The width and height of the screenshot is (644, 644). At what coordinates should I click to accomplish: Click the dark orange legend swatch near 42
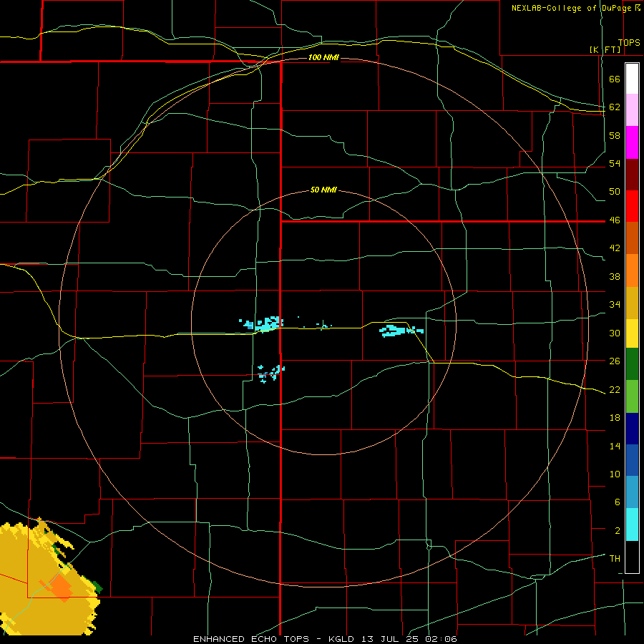pos(632,238)
